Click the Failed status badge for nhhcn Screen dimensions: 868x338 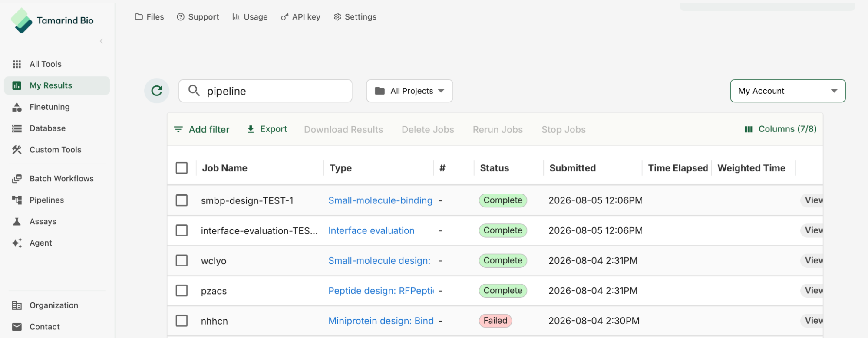pyautogui.click(x=495, y=321)
